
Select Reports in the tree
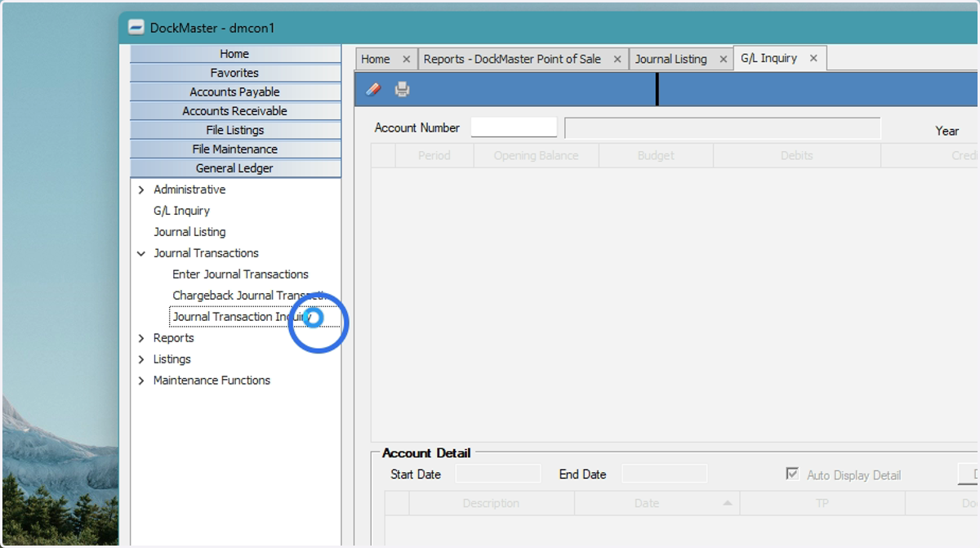(174, 338)
